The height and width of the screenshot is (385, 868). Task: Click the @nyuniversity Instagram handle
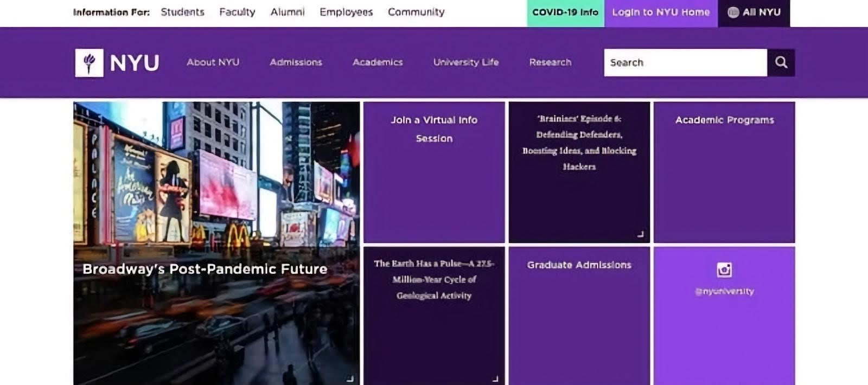(724, 291)
